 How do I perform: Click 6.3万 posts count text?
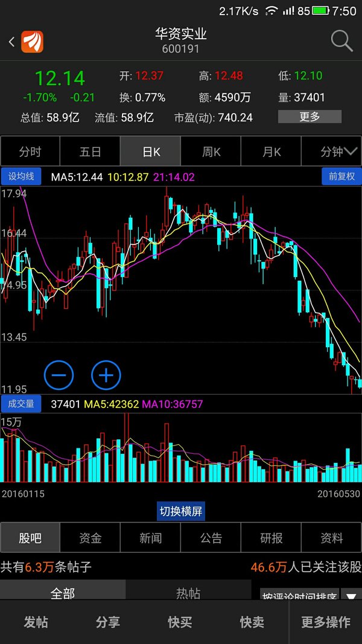[39, 567]
